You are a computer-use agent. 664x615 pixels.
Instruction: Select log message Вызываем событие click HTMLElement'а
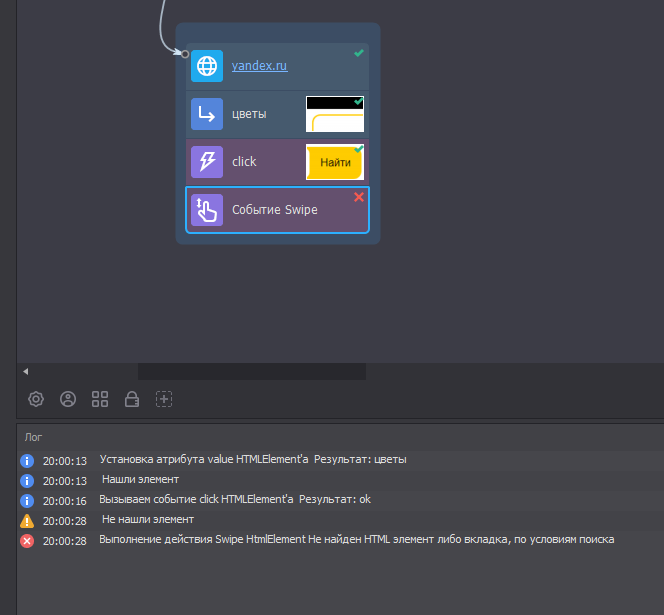tap(235, 499)
